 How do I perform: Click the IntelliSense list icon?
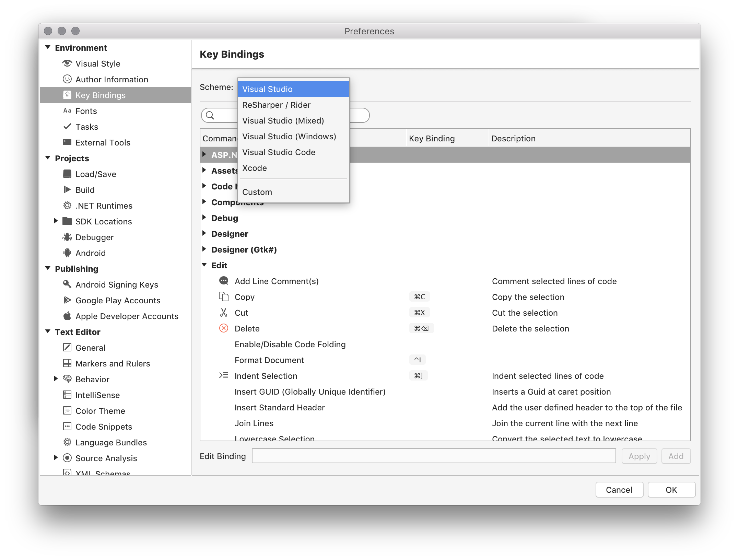coord(67,395)
